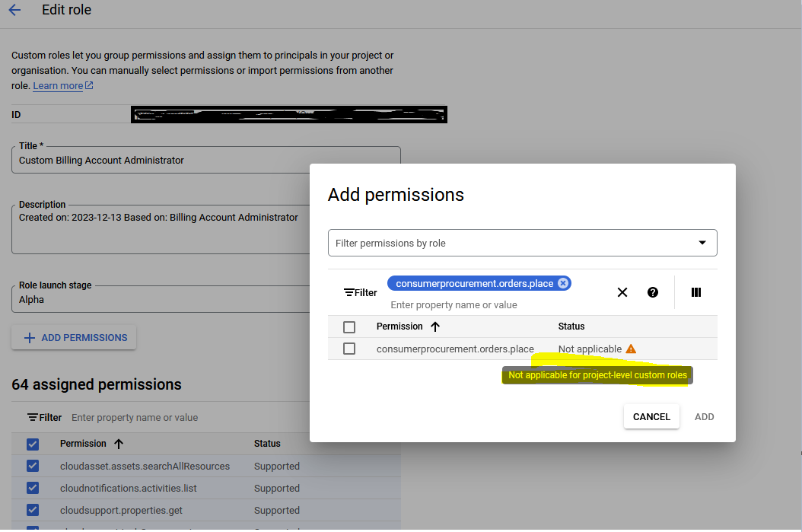Uncheck cloudnotifications.activities.list permission
The height and width of the screenshot is (532, 802).
(33, 488)
